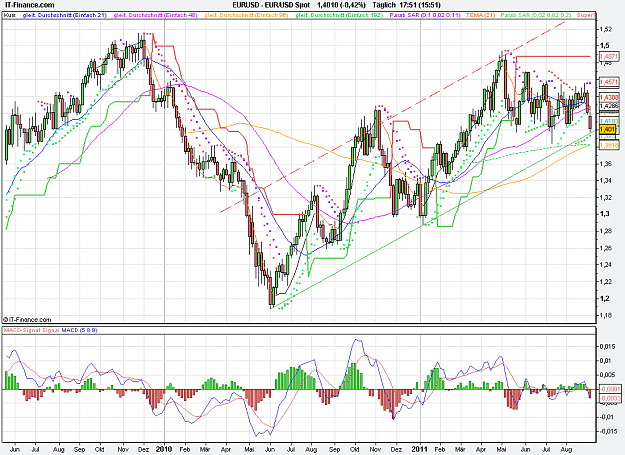Click the 1,36 price axis label

point(605,164)
